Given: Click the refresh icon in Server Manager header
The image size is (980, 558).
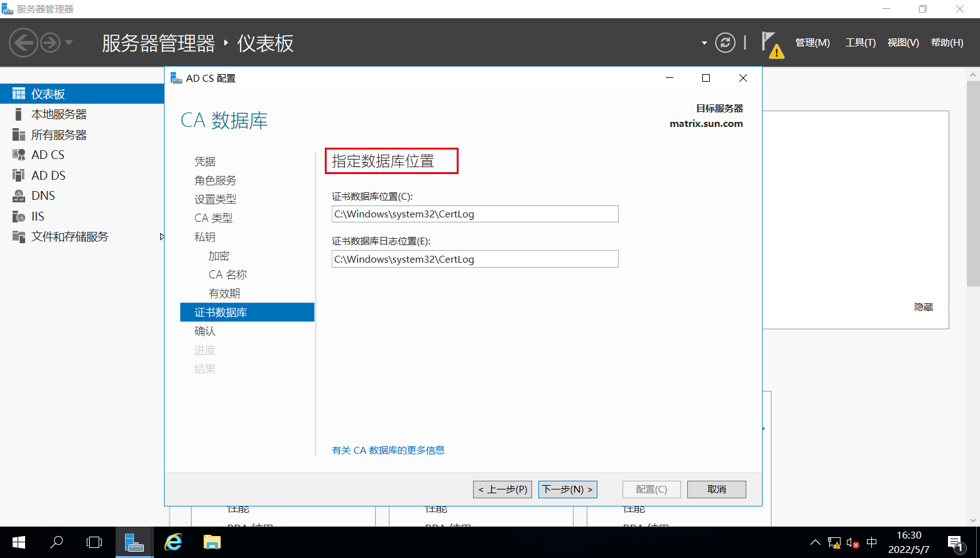Looking at the screenshot, I should pyautogui.click(x=725, y=43).
